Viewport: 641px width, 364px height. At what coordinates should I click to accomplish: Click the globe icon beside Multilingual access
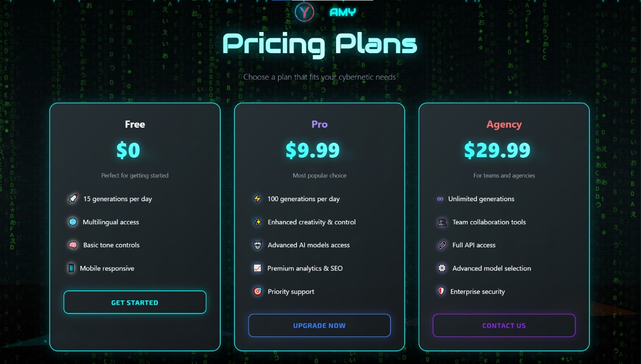(73, 222)
